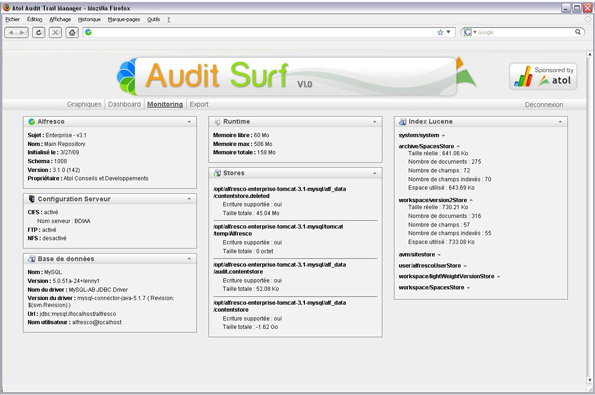This screenshot has width=595, height=395.
Task: Click the Sponsored by atol badge
Action: [543, 76]
